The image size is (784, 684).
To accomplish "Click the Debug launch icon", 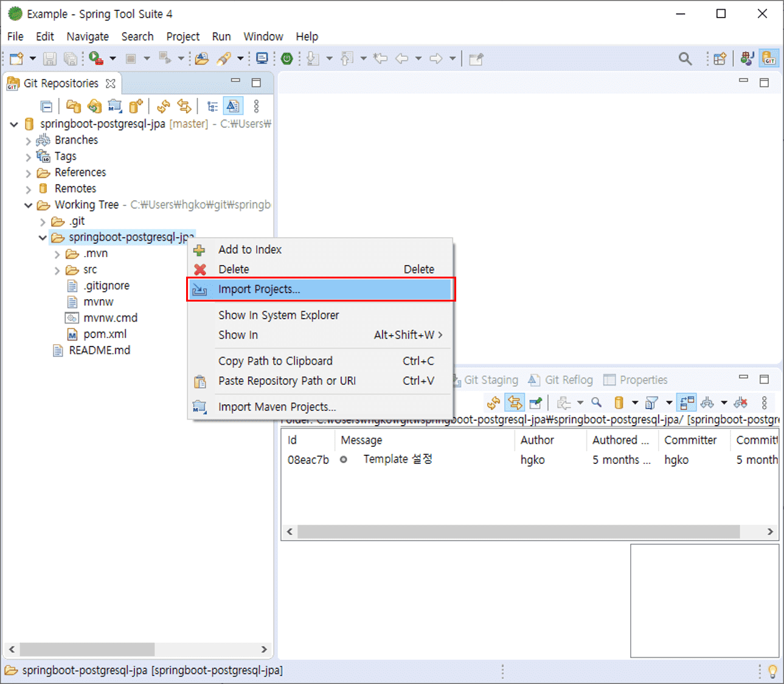I will pos(95,58).
